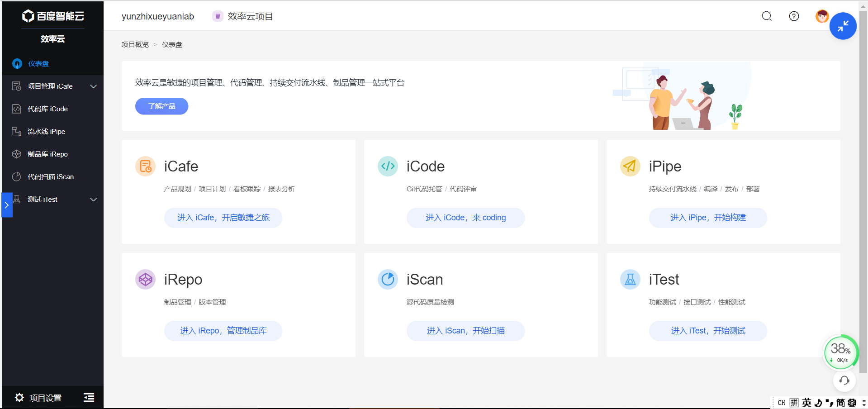Click the 38% network speed widget
This screenshot has width=868, height=409.
tap(840, 352)
